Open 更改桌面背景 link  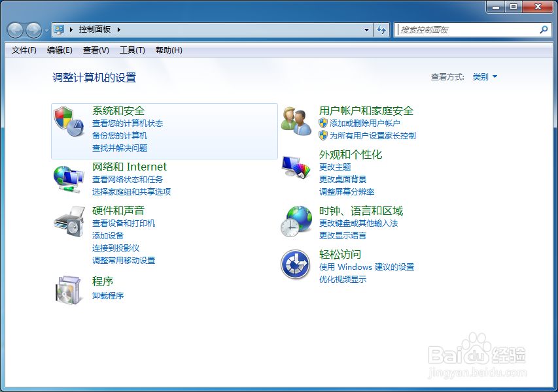pyautogui.click(x=343, y=179)
